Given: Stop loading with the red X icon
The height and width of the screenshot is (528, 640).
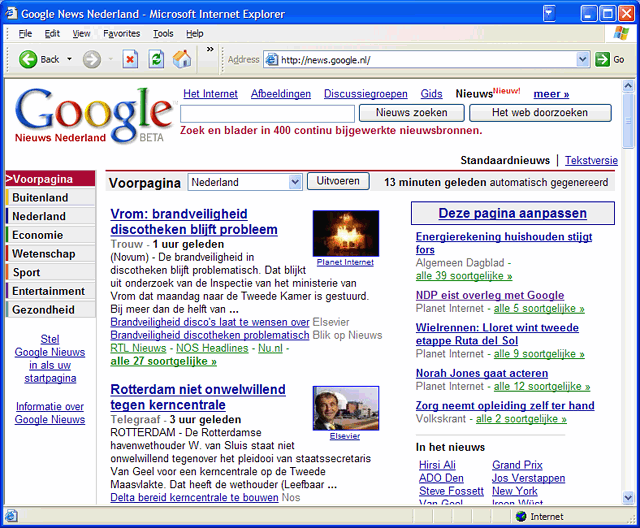Looking at the screenshot, I should pos(130,60).
